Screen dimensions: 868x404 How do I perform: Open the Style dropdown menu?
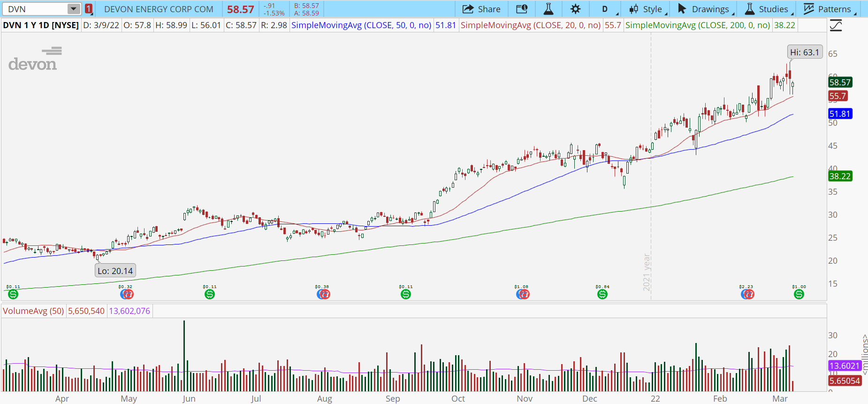pos(647,9)
